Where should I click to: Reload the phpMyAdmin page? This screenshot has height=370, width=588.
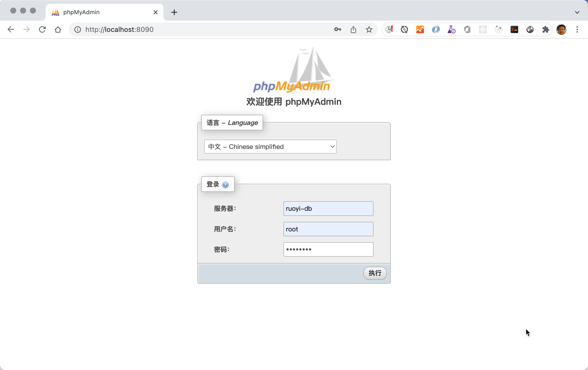point(42,29)
